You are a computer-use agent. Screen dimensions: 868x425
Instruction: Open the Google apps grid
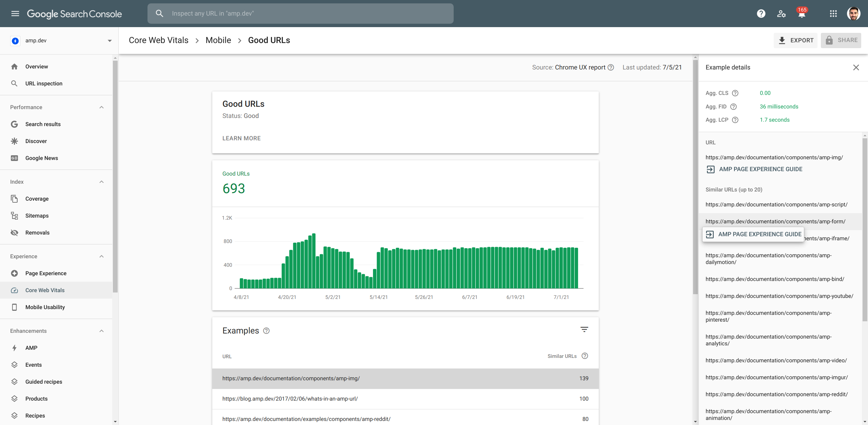tap(833, 14)
